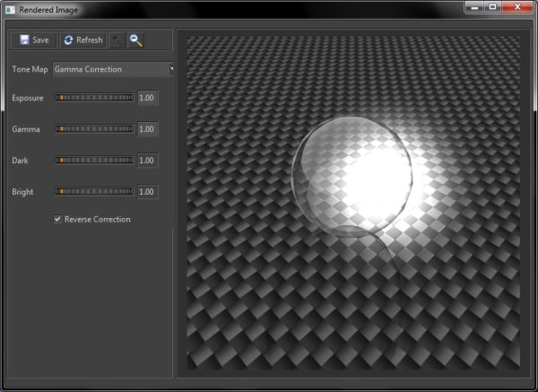The image size is (538, 392).
Task: Click the Dark label text
Action: [x=21, y=161]
